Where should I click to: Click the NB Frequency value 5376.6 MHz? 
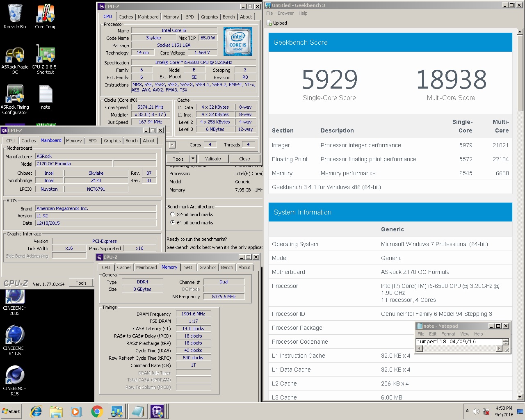pos(224,297)
